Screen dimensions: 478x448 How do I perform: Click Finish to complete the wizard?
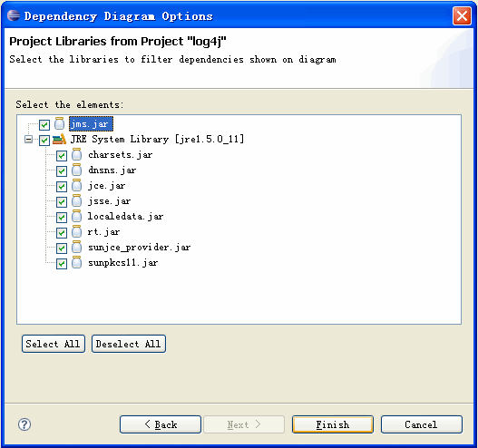pyautogui.click(x=333, y=424)
